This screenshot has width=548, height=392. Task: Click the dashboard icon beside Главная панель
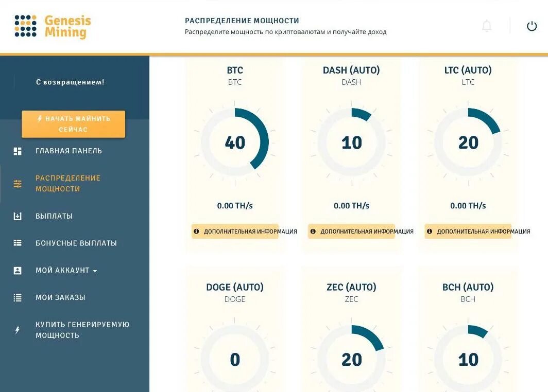[18, 151]
